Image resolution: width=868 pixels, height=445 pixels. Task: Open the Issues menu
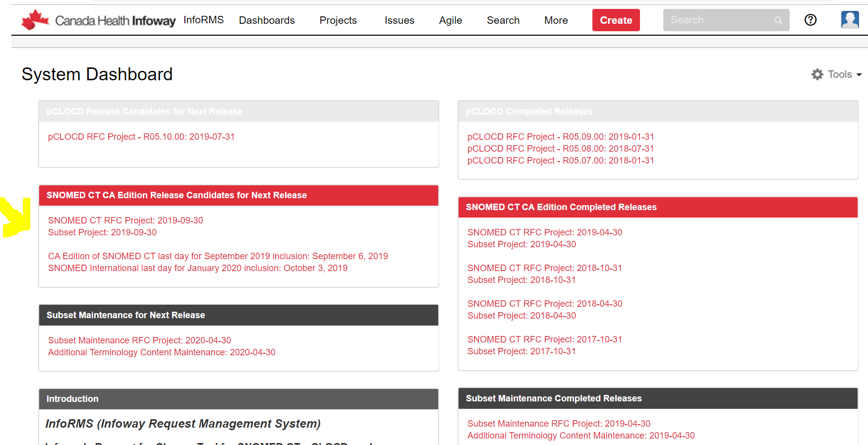coord(400,20)
